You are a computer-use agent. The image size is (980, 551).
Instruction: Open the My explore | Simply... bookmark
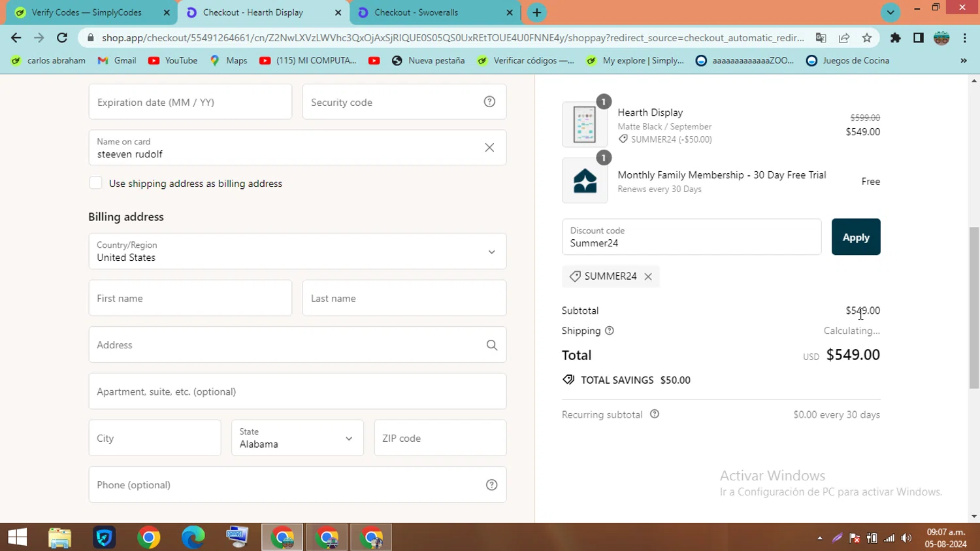pyautogui.click(x=635, y=61)
